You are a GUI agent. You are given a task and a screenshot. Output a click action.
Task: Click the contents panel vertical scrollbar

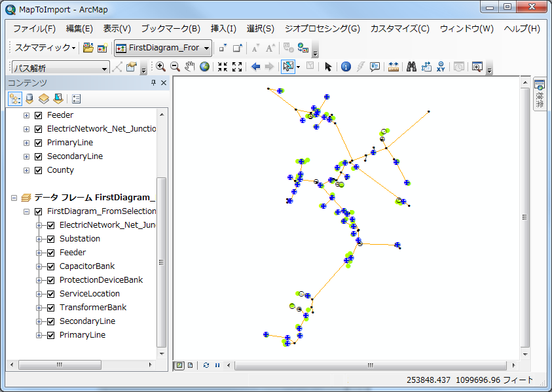coord(162,262)
